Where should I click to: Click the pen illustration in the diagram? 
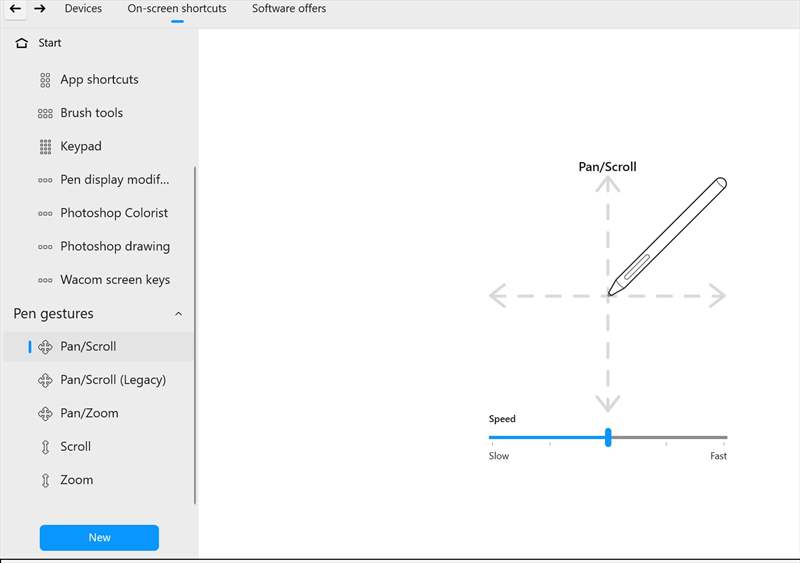tap(667, 236)
